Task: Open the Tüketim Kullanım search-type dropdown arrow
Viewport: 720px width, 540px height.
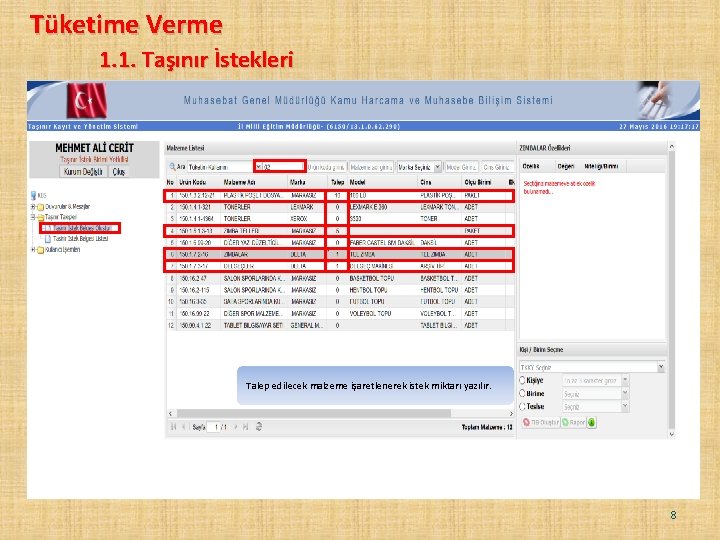Action: pyautogui.click(x=258, y=167)
